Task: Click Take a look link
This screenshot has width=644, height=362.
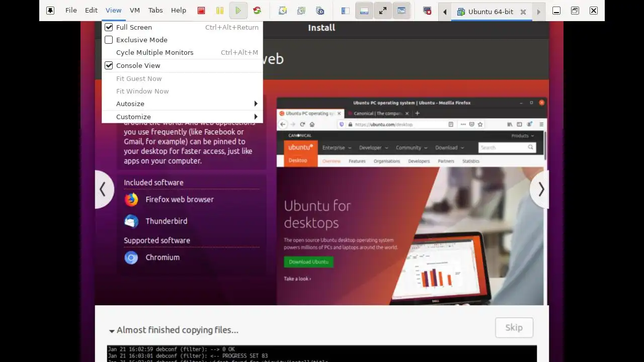Action: click(297, 279)
